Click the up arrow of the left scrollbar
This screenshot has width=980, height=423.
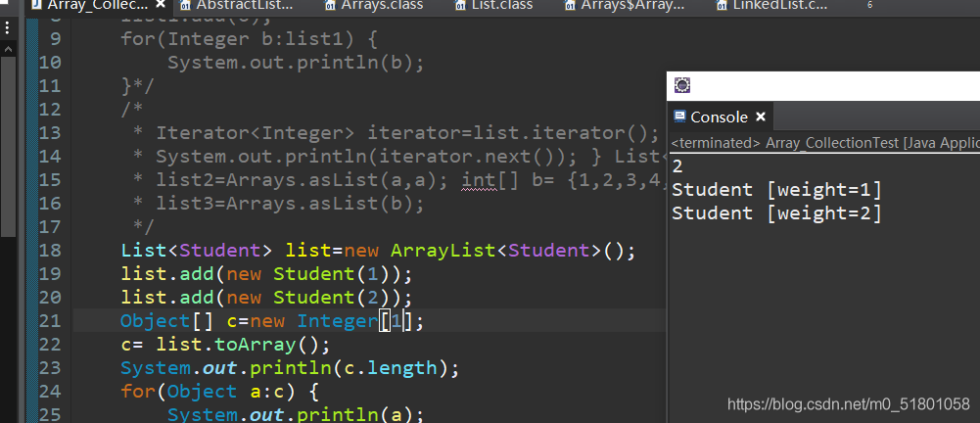(8, 49)
